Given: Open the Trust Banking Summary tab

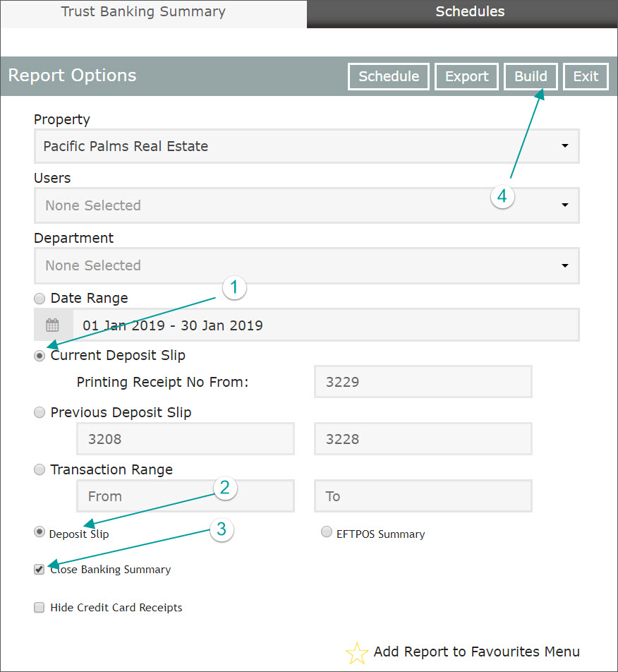Looking at the screenshot, I should pyautogui.click(x=143, y=12).
